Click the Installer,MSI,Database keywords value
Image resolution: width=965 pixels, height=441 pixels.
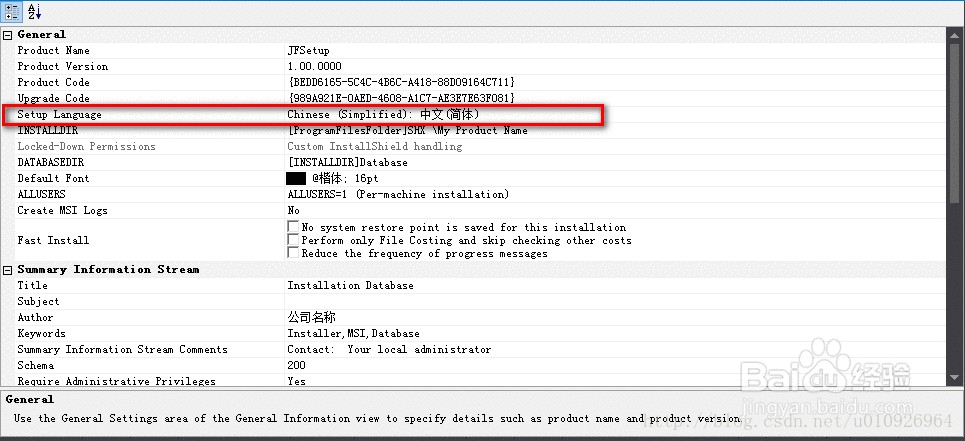tap(354, 333)
